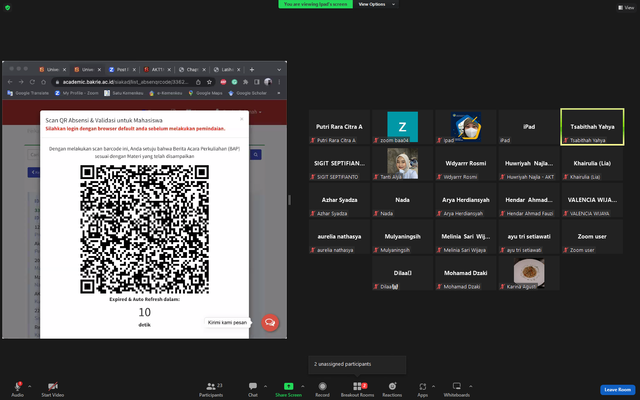The height and width of the screenshot is (400, 640).
Task: Select Wdyarrr Rosmi participant tile
Action: point(466,163)
